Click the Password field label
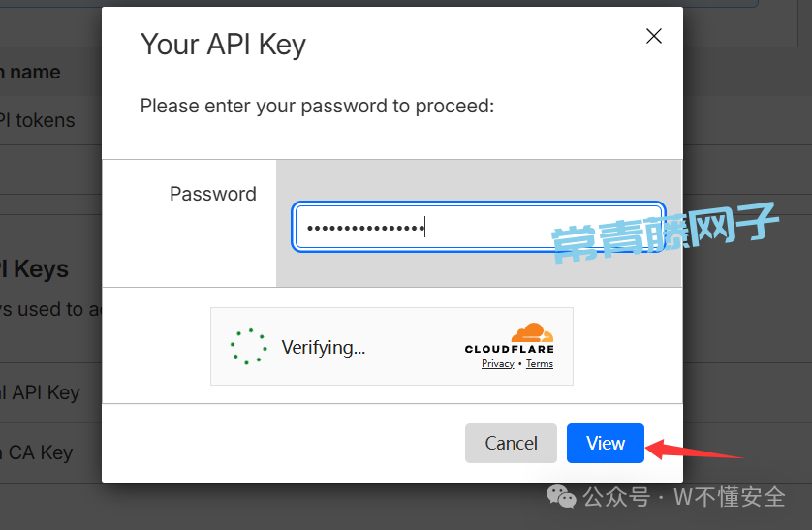812x530 pixels. click(213, 194)
